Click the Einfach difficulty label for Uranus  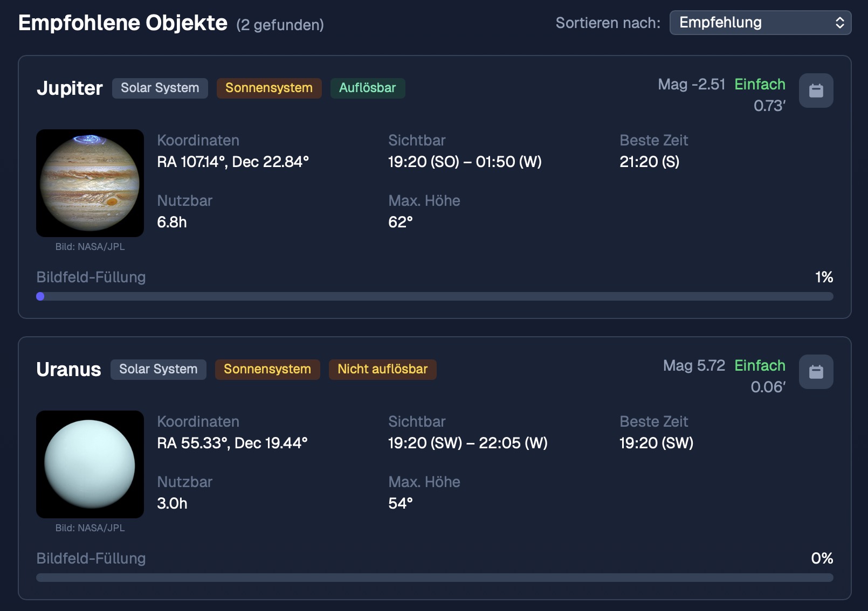760,366
